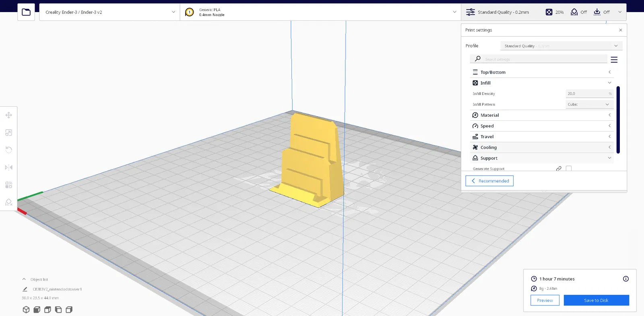Click the Infill Density input field
Image resolution: width=644 pixels, height=316 pixels.
(590, 93)
